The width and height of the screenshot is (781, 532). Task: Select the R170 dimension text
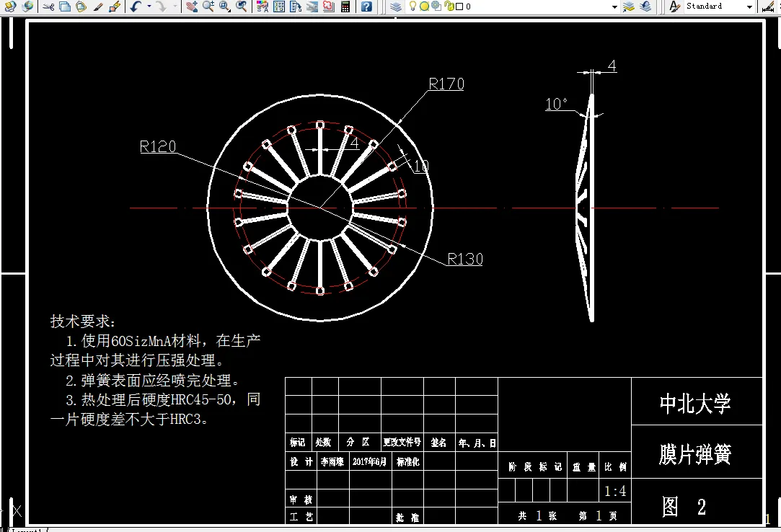pos(446,84)
